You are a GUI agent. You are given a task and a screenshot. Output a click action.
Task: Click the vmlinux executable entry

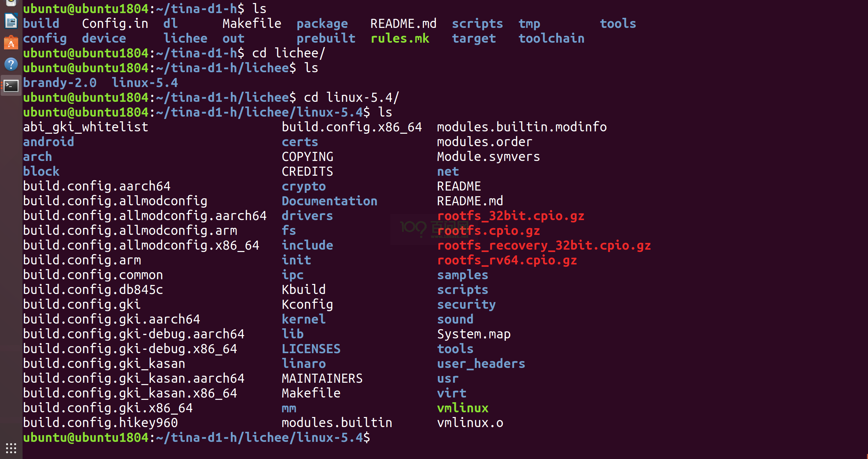click(x=462, y=408)
